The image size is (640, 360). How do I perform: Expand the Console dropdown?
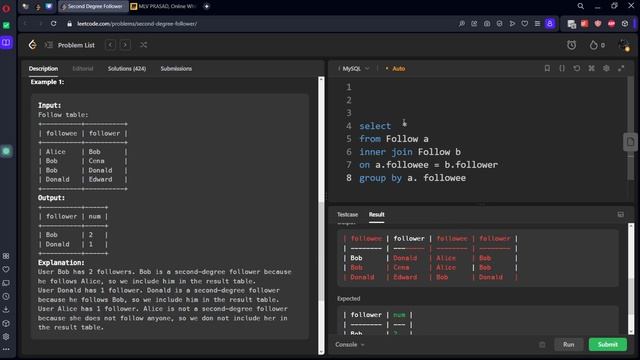350,344
